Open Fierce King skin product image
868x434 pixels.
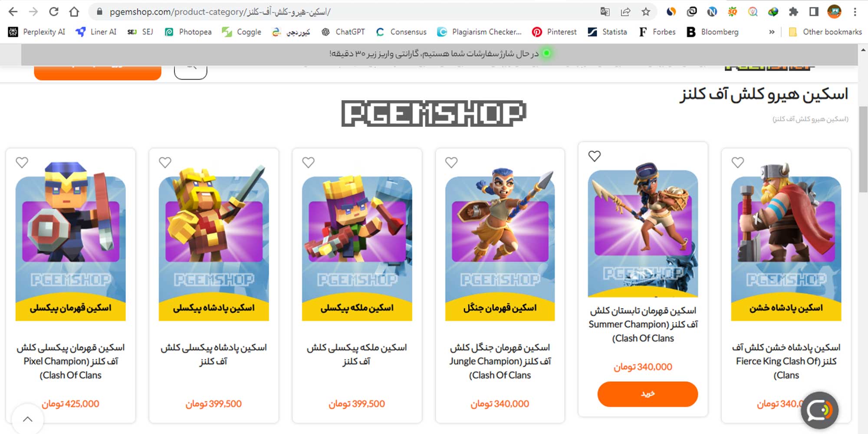[786, 242]
